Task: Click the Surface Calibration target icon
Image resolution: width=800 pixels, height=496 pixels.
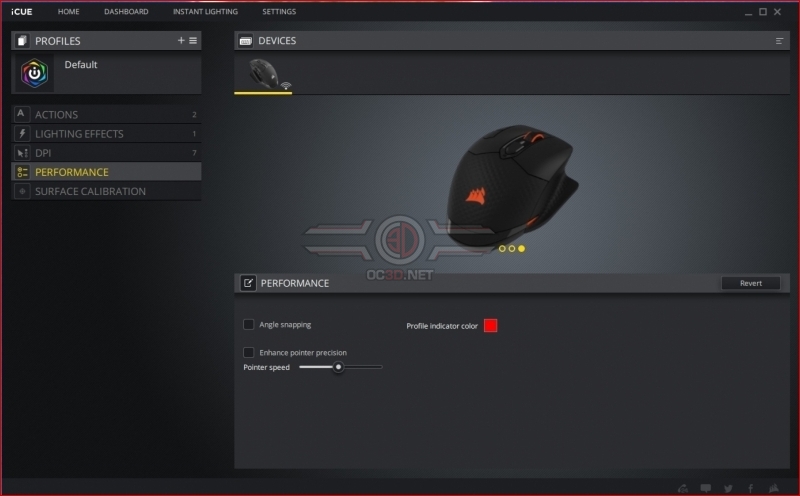Action: [x=22, y=191]
